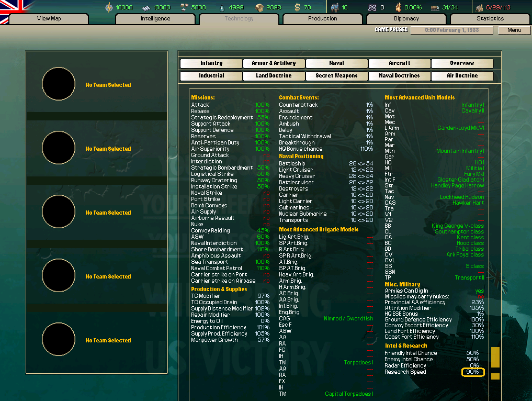Click the "Nuclear Submarine" positioning row
Image resolution: width=532 pixels, height=401 pixels.
coord(326,214)
